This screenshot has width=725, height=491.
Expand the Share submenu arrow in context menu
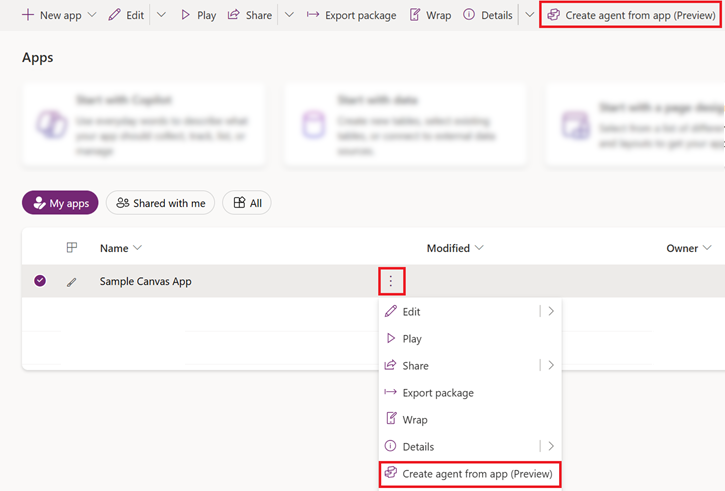point(551,365)
